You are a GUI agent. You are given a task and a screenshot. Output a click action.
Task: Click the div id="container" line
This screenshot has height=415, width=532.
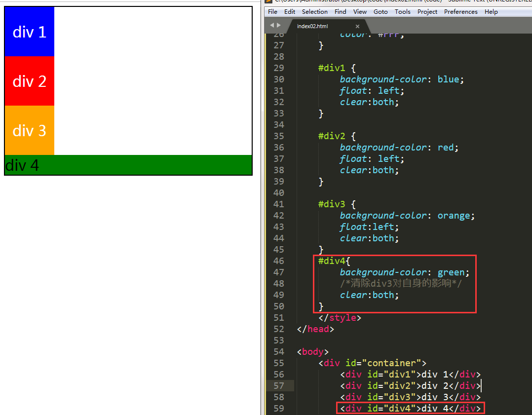(372, 363)
